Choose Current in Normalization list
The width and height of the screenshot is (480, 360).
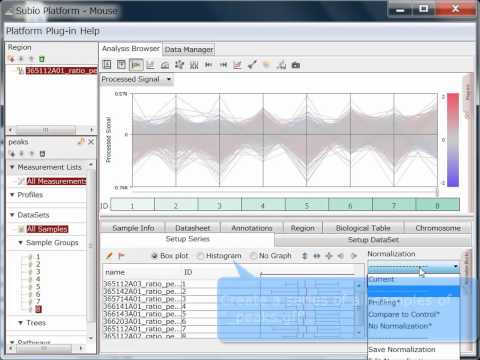tap(414, 279)
